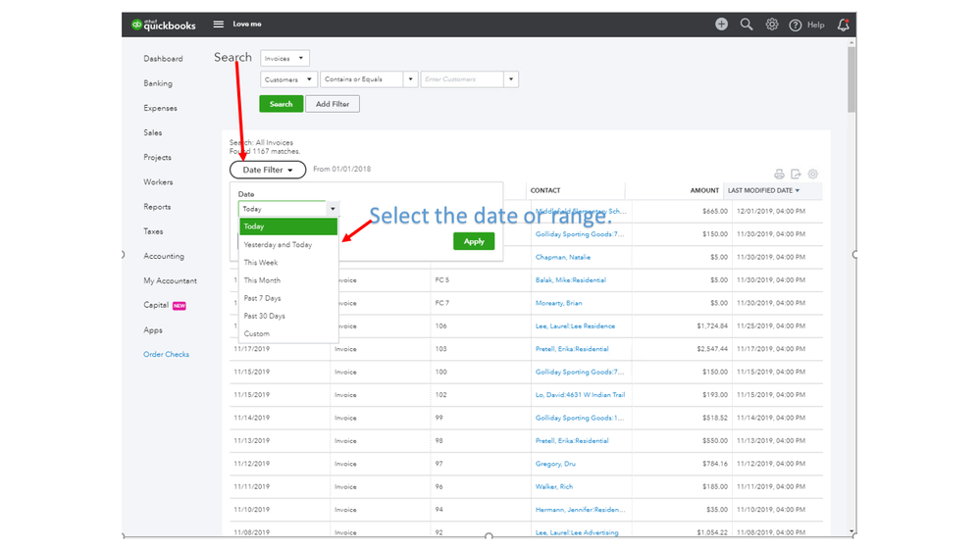Click the Add Filter button
The height and width of the screenshot is (551, 980).
tap(333, 104)
